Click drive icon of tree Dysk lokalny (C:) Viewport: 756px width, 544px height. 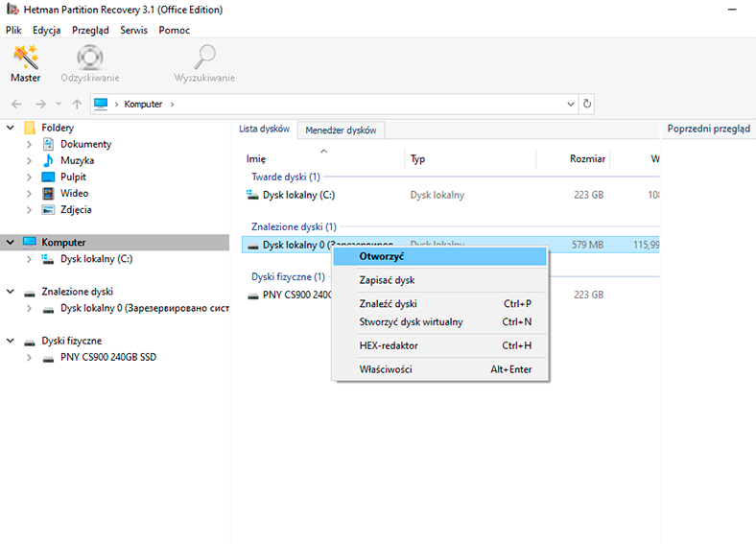pyautogui.click(x=48, y=259)
